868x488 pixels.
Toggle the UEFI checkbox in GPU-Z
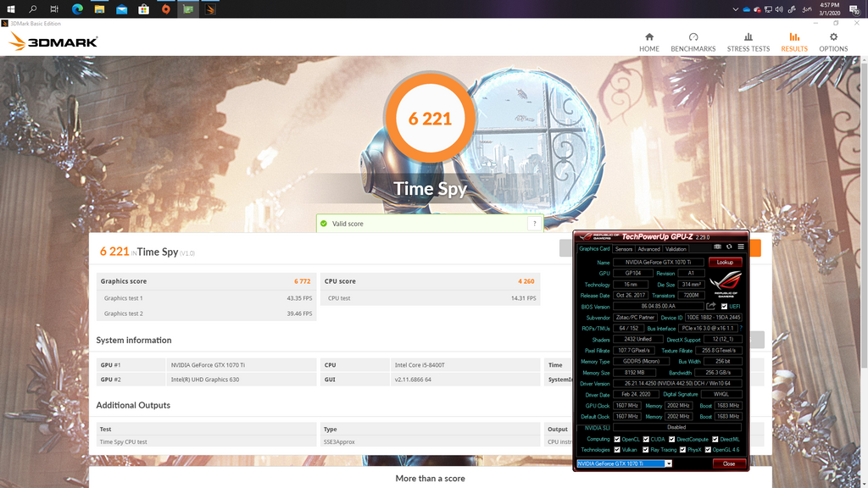coord(724,307)
